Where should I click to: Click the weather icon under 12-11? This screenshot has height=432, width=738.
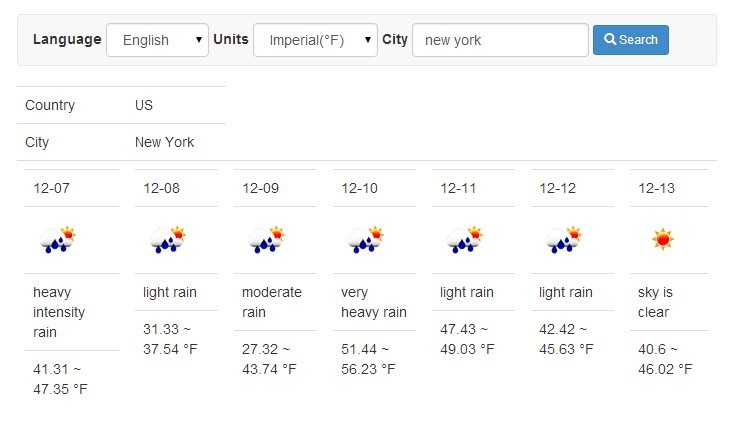pyautogui.click(x=465, y=240)
